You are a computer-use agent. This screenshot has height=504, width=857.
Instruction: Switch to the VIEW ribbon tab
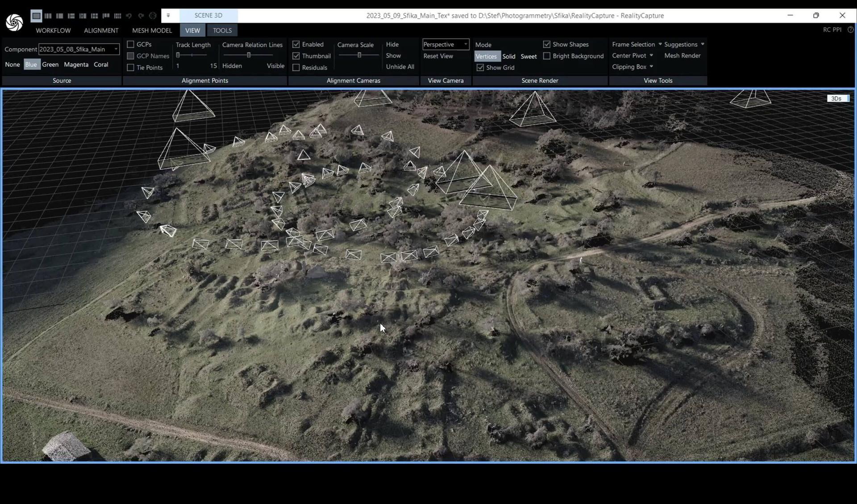[192, 30]
